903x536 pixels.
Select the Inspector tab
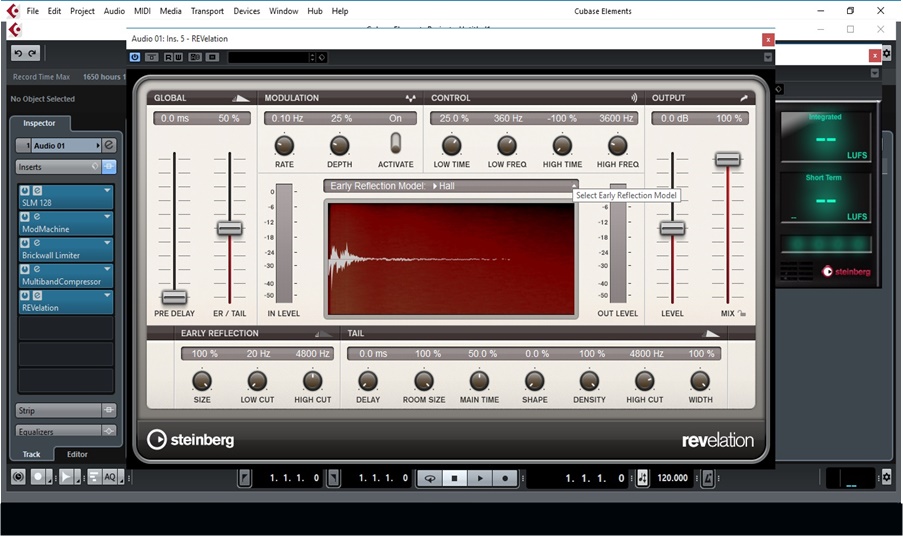click(x=39, y=123)
